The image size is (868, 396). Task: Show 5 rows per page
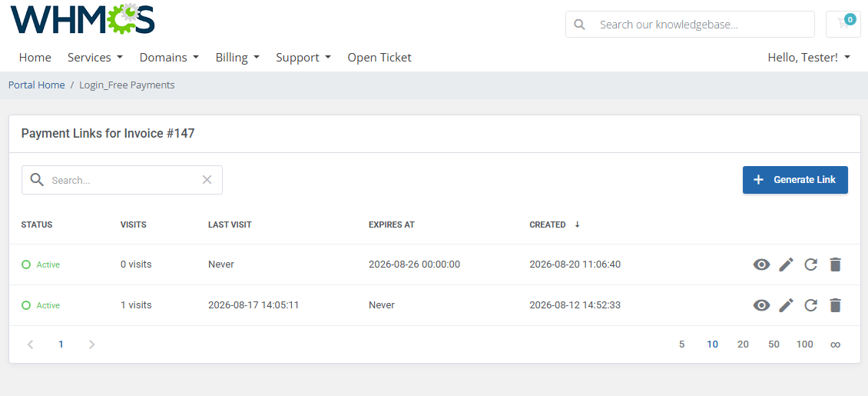(x=681, y=344)
